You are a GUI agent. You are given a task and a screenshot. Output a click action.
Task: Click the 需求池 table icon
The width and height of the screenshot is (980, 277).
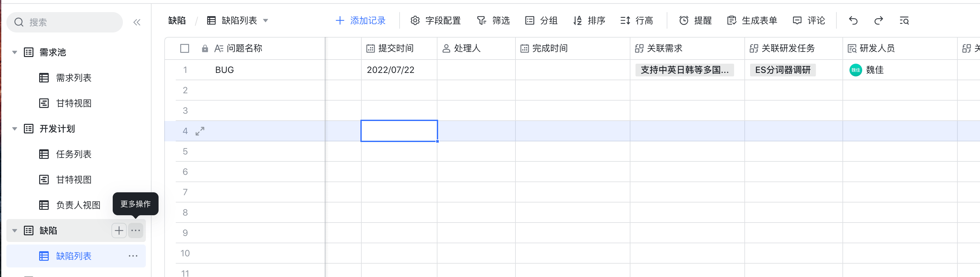[29, 52]
